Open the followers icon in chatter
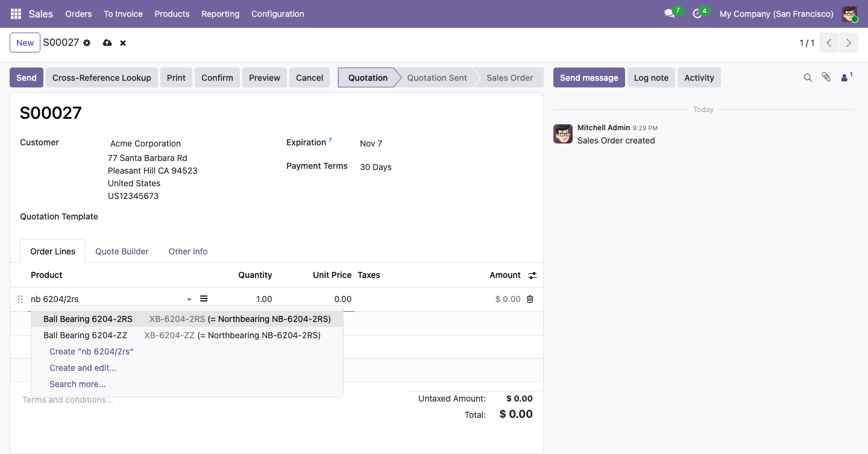The width and height of the screenshot is (868, 454). 846,77
